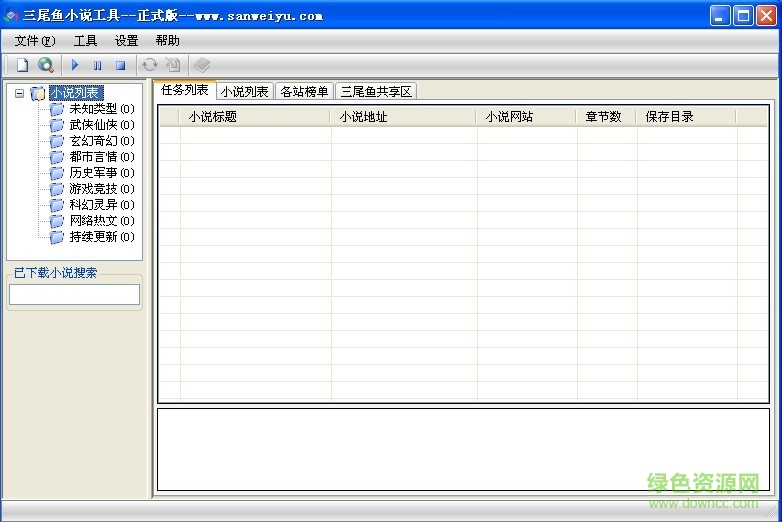Click inside the lower log output panel
Screen dimensions: 782x522
[463, 450]
